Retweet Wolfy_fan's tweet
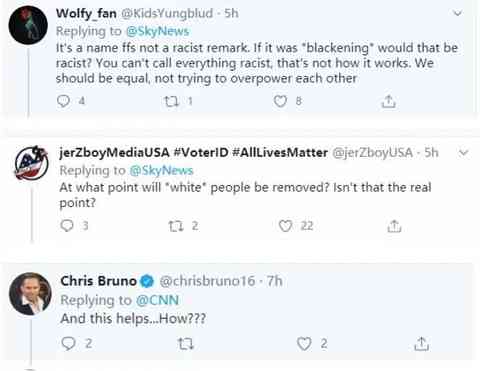This screenshot has width=480, height=371. pos(171,101)
